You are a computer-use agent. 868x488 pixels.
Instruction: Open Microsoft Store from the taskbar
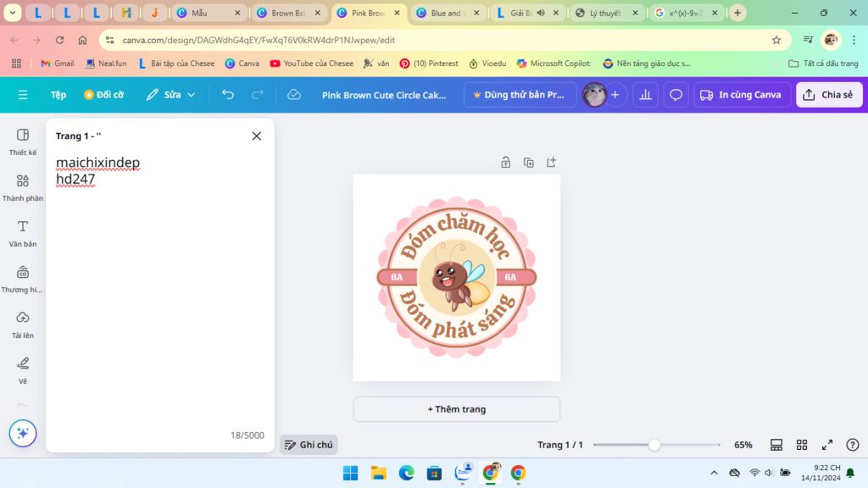434,473
